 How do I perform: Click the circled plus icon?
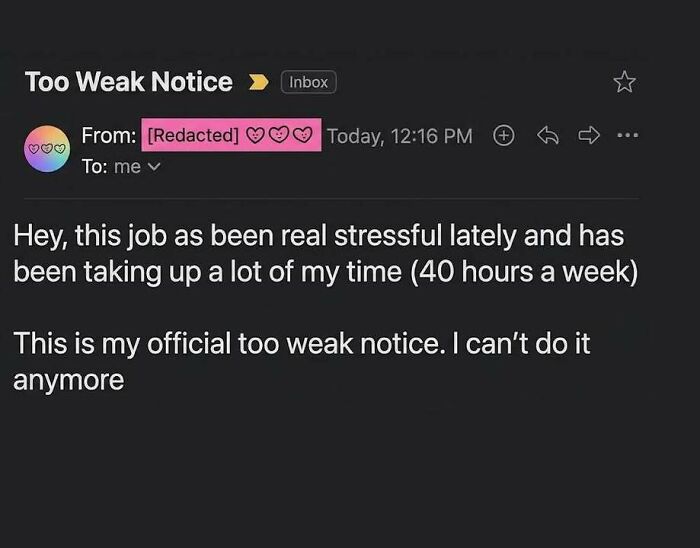(504, 135)
